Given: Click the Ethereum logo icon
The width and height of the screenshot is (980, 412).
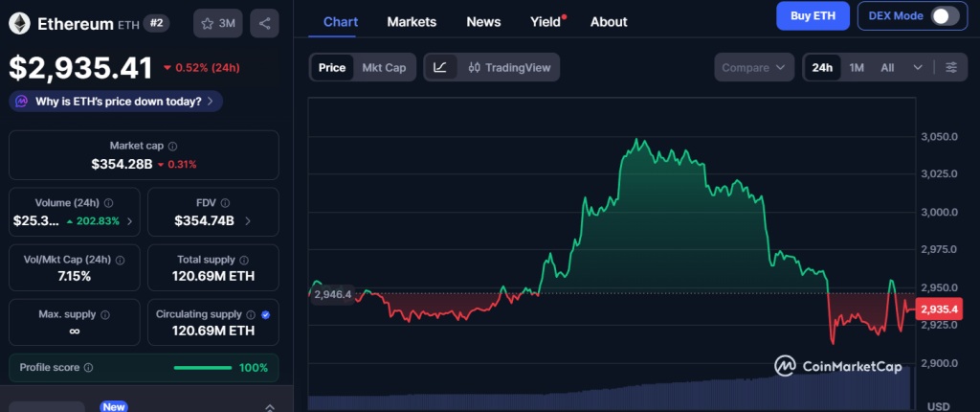Looking at the screenshot, I should coord(19,24).
